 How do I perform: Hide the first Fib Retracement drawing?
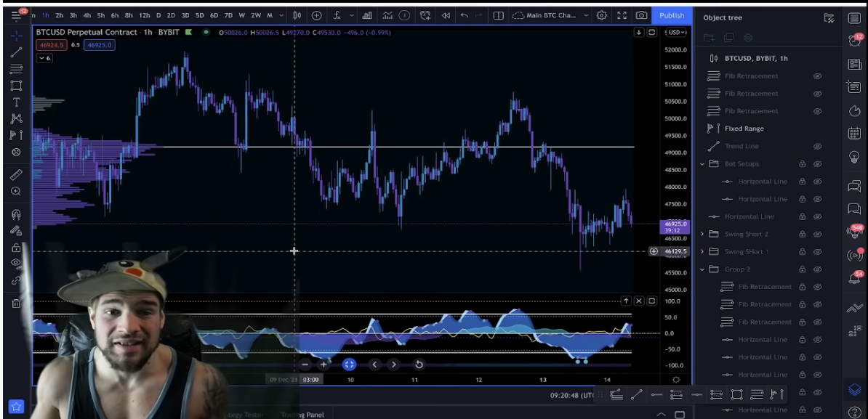click(x=816, y=76)
